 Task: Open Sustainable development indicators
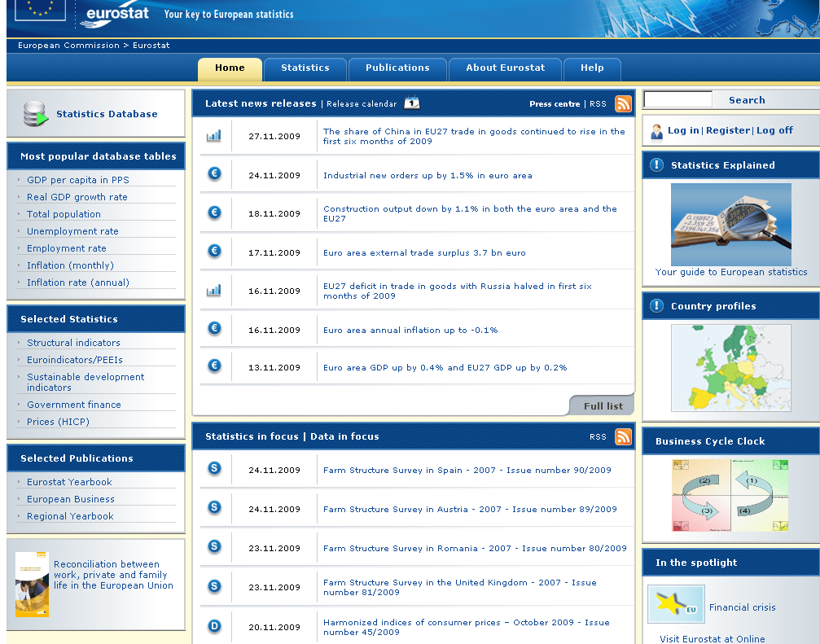pyautogui.click(x=86, y=382)
